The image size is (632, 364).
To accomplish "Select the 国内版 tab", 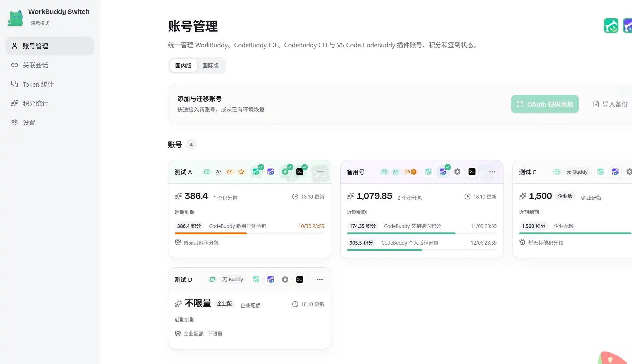I will pos(183,65).
